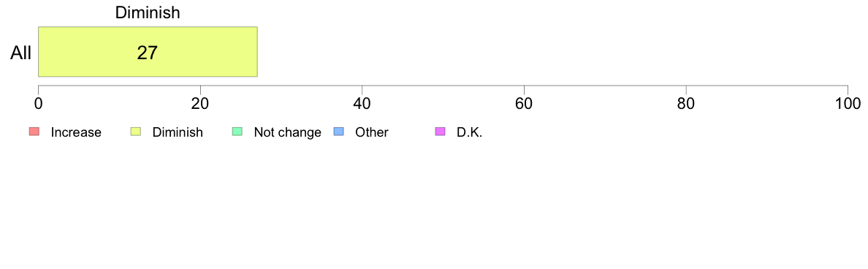Click the Not change legend text
868x269 pixels.
pyautogui.click(x=287, y=132)
